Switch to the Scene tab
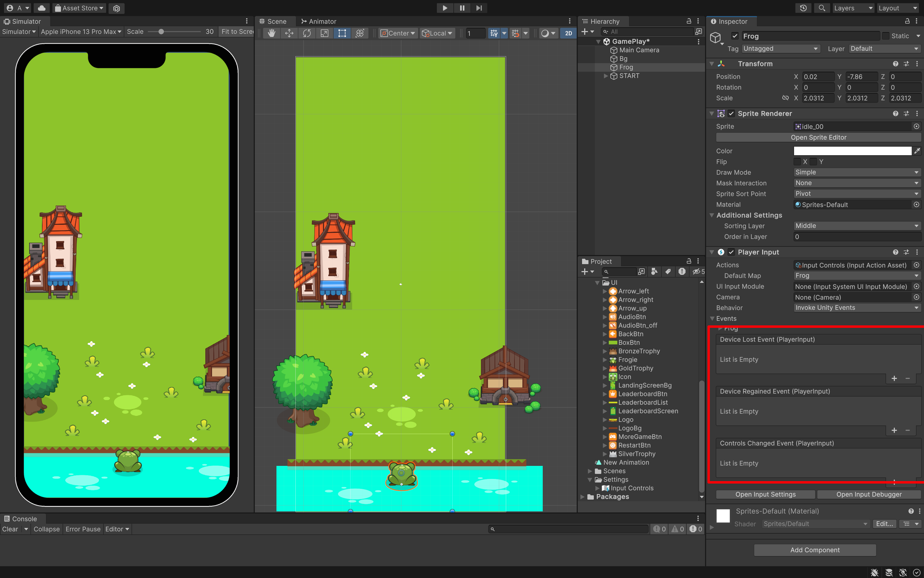This screenshot has height=578, width=924. pyautogui.click(x=273, y=21)
